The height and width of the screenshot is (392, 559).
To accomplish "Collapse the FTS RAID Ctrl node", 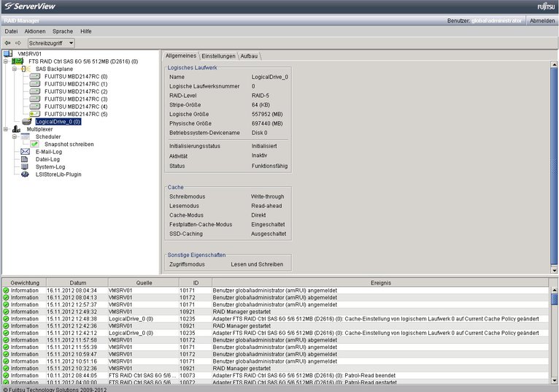I will pyautogui.click(x=6, y=61).
